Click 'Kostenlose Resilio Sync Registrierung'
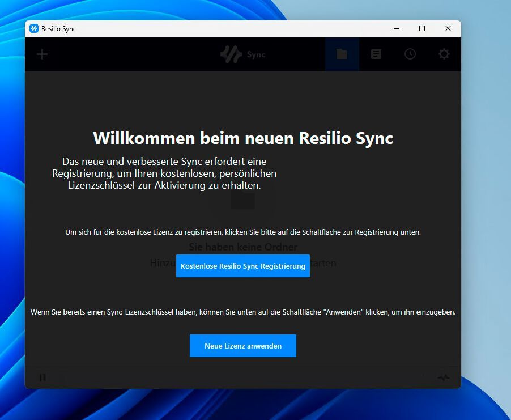511x420 pixels. pos(242,266)
